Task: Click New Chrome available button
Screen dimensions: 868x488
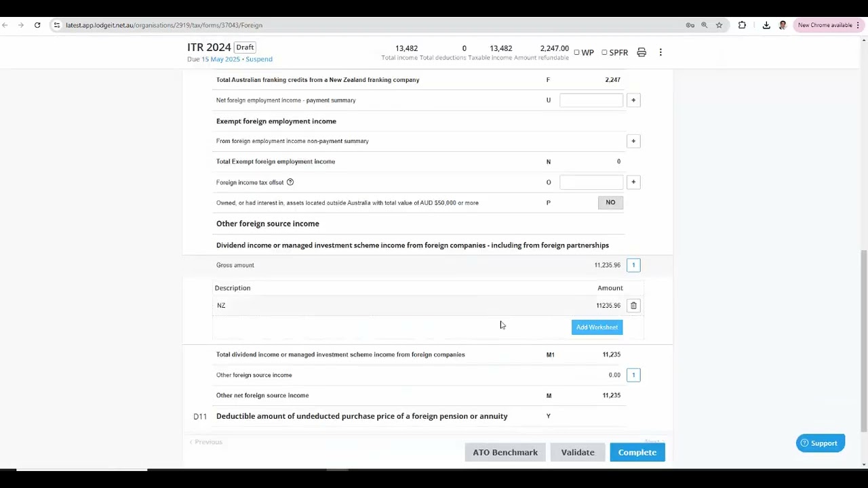Action: click(825, 25)
